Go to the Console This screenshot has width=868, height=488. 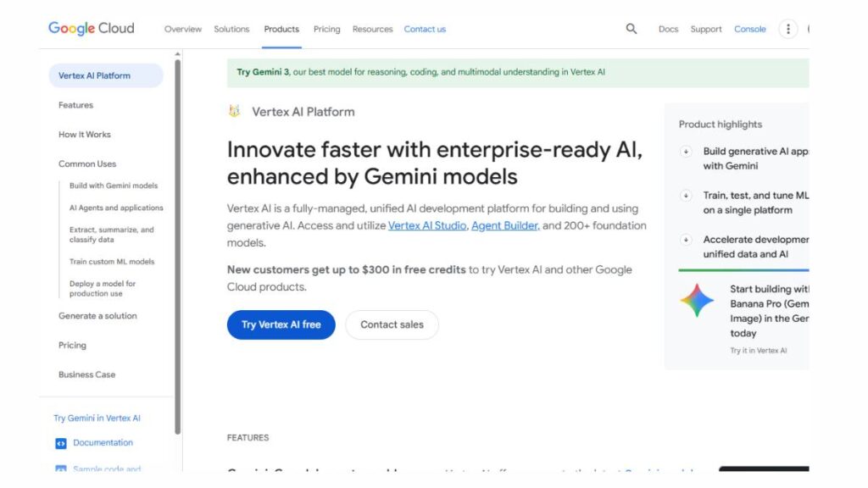coord(749,30)
